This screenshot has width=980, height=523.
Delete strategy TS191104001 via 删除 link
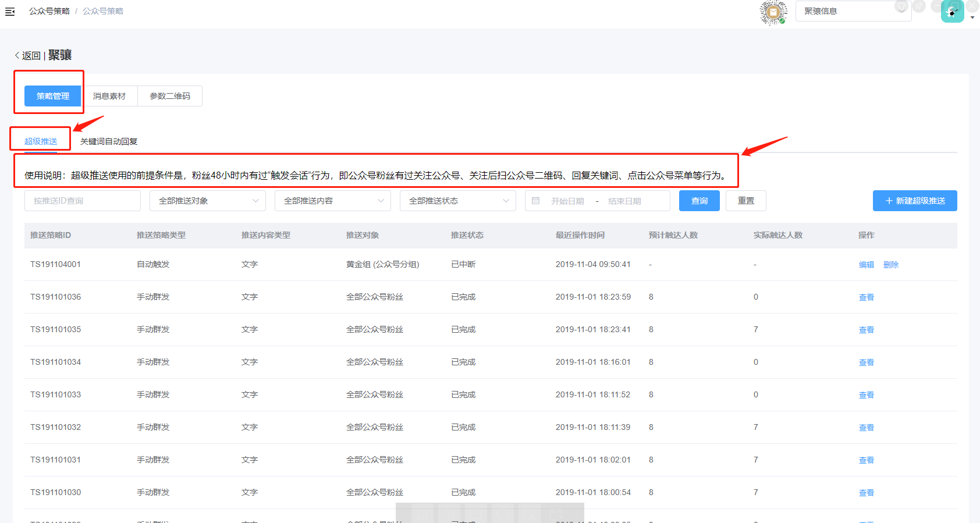(x=890, y=265)
